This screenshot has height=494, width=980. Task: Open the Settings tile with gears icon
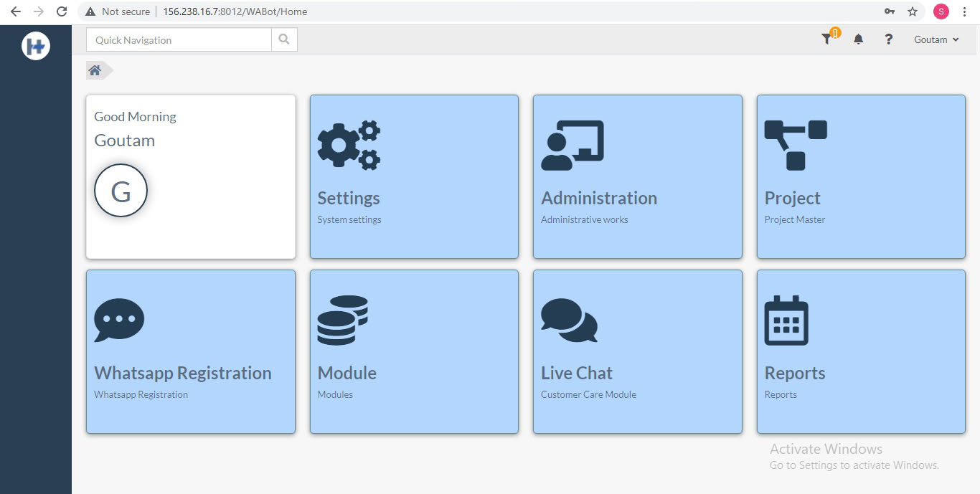(349, 143)
